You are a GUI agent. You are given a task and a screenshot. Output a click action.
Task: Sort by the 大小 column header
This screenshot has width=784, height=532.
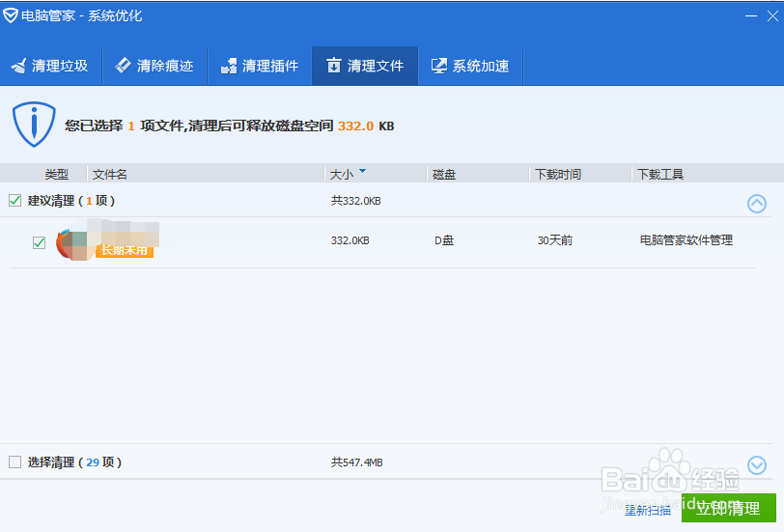342,174
